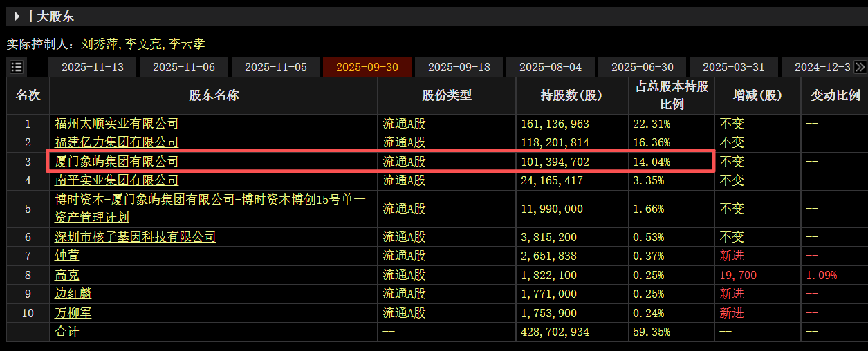Click the 增减(股) column header

coord(757,96)
